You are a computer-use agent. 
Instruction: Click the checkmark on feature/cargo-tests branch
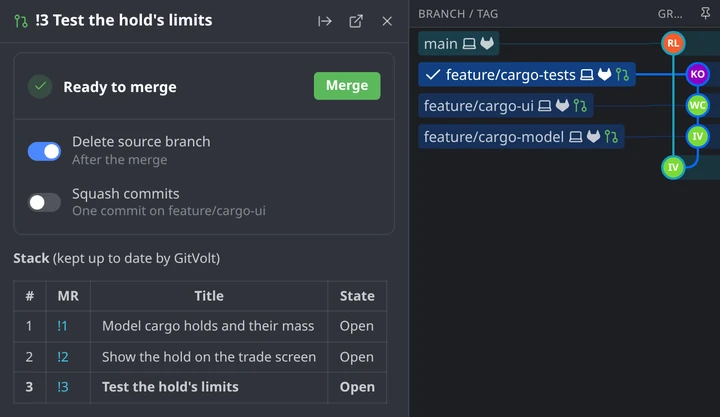[433, 74]
